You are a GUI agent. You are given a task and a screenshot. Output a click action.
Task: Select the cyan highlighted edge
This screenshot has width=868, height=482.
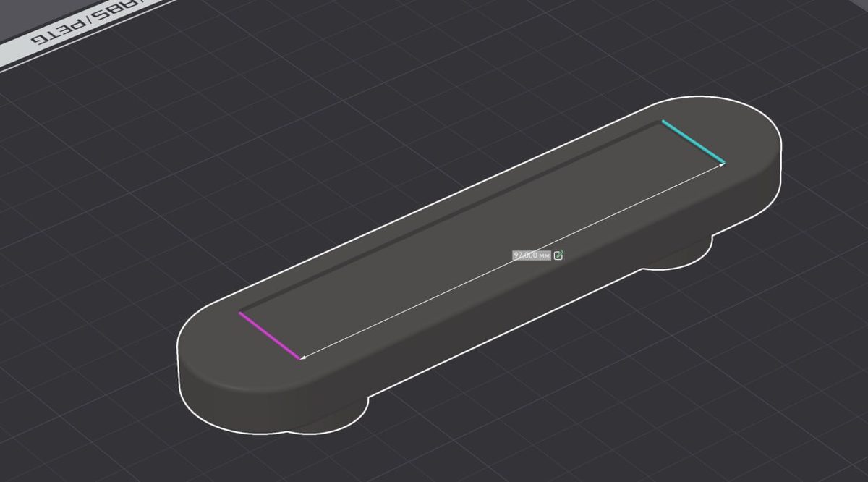click(692, 142)
